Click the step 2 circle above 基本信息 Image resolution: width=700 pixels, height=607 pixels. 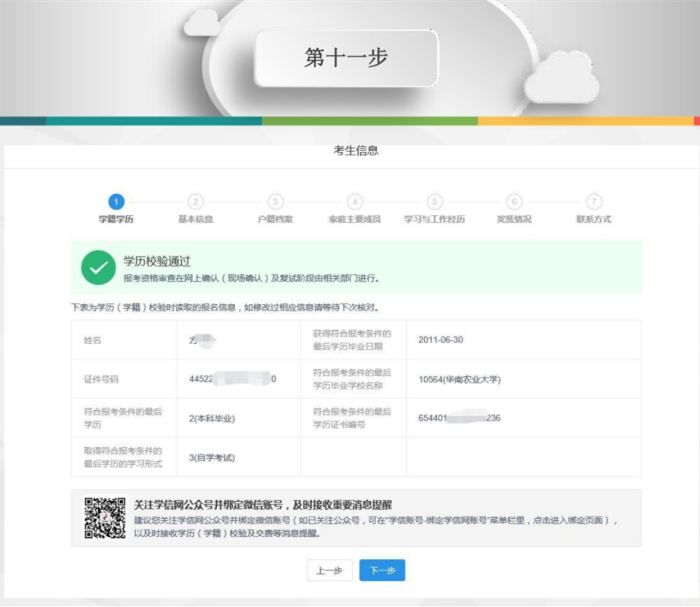[x=195, y=201]
